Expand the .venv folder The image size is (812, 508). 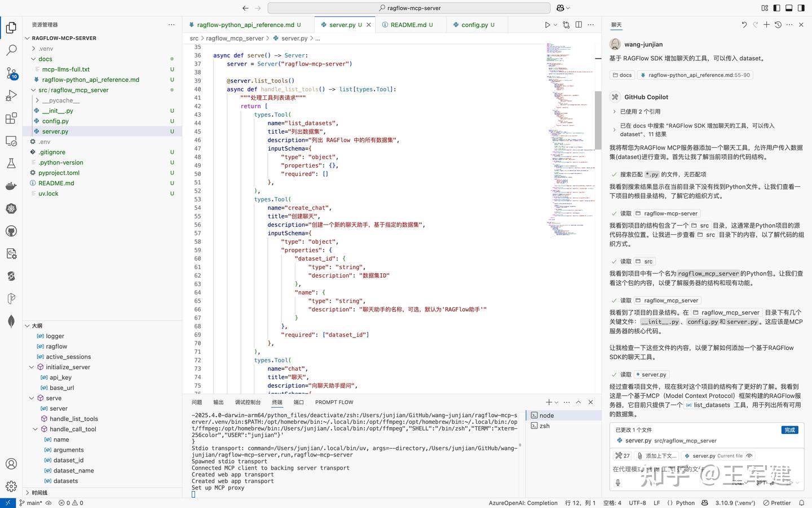pos(44,49)
